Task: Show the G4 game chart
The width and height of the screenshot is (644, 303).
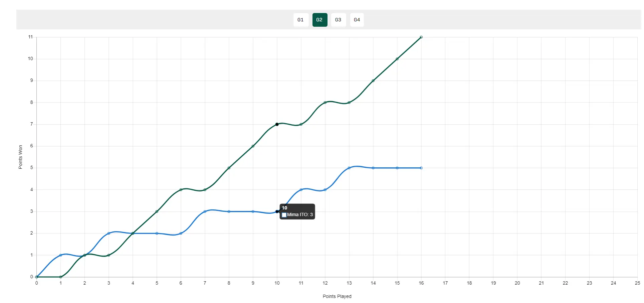Action: pyautogui.click(x=357, y=20)
